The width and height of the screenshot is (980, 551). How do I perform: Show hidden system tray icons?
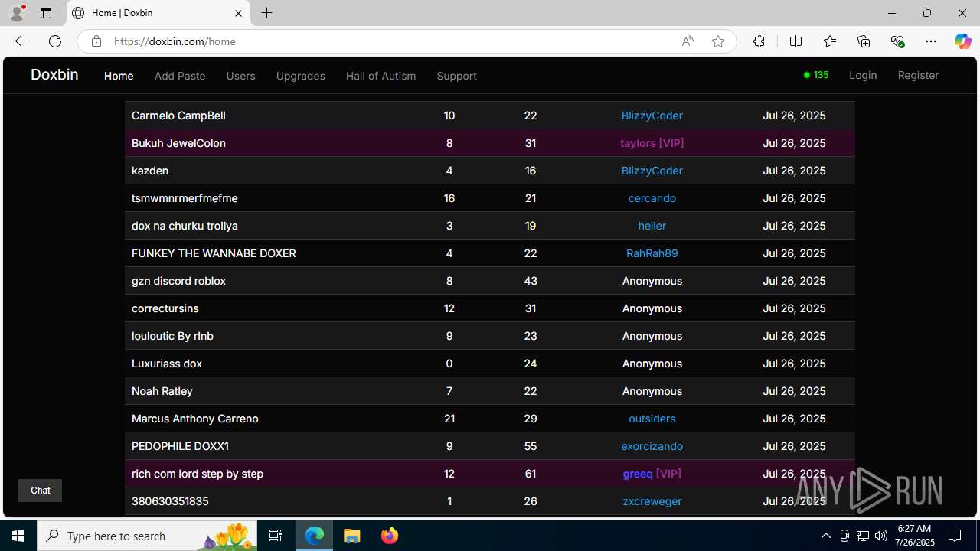point(825,536)
